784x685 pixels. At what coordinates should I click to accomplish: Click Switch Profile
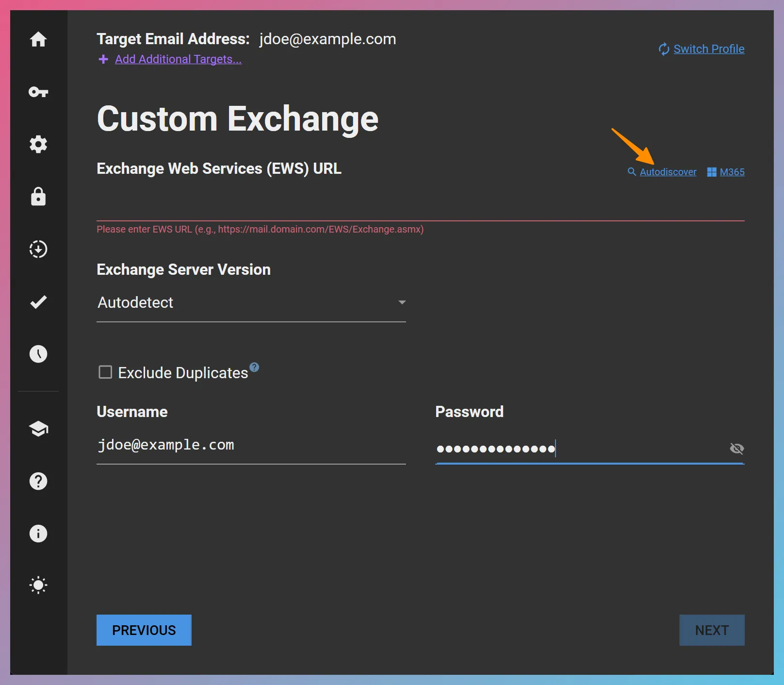click(709, 49)
